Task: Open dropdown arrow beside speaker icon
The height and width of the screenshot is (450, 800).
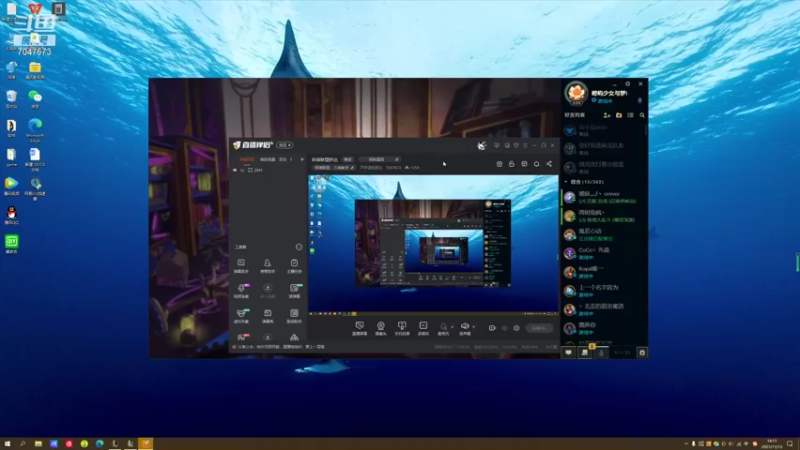Action: pyautogui.click(x=473, y=327)
